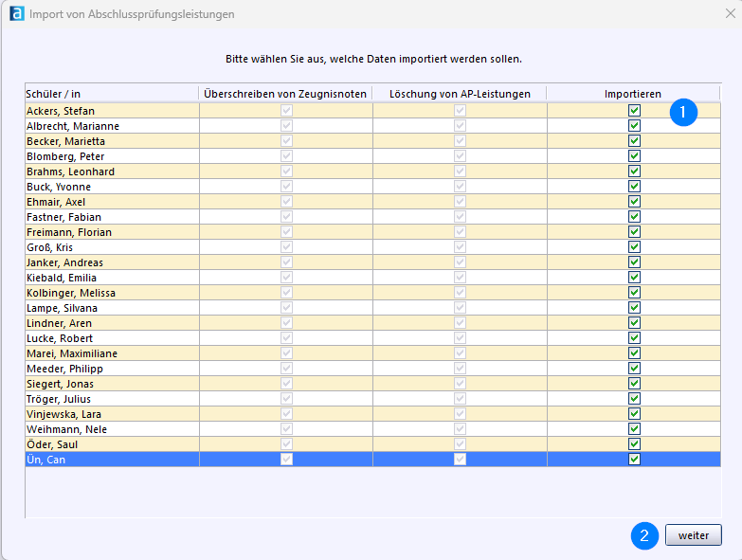This screenshot has width=742, height=560.
Task: Disable import for Fastner, Fabian
Action: [x=634, y=217]
